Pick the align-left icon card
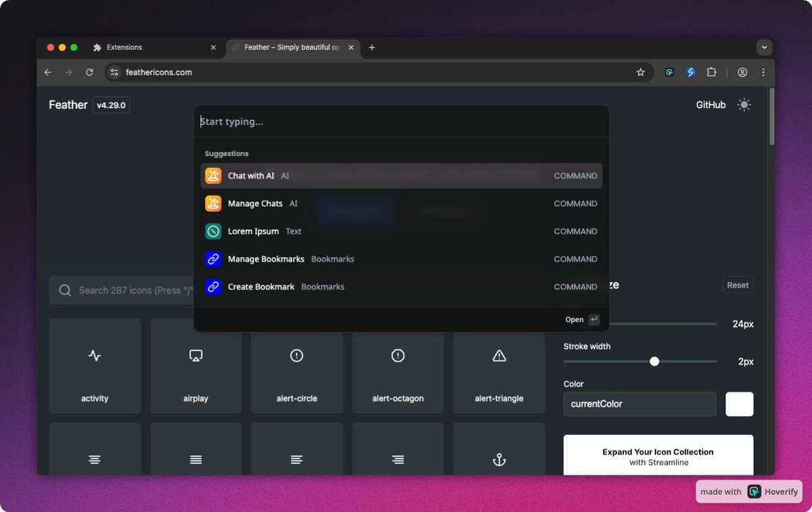 296,449
